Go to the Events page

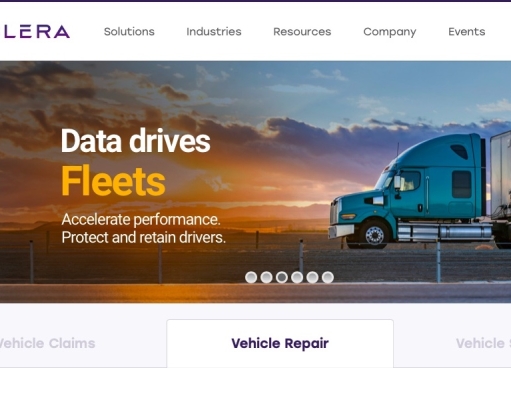(467, 32)
